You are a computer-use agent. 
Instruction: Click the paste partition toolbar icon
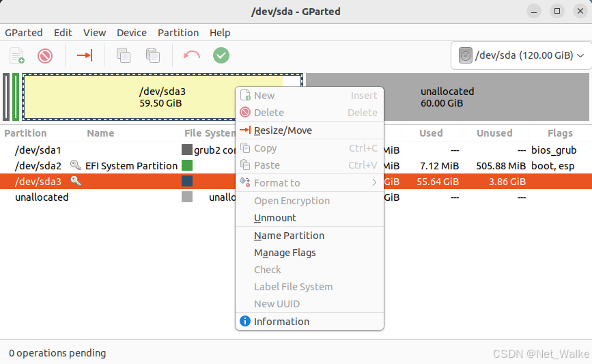153,55
